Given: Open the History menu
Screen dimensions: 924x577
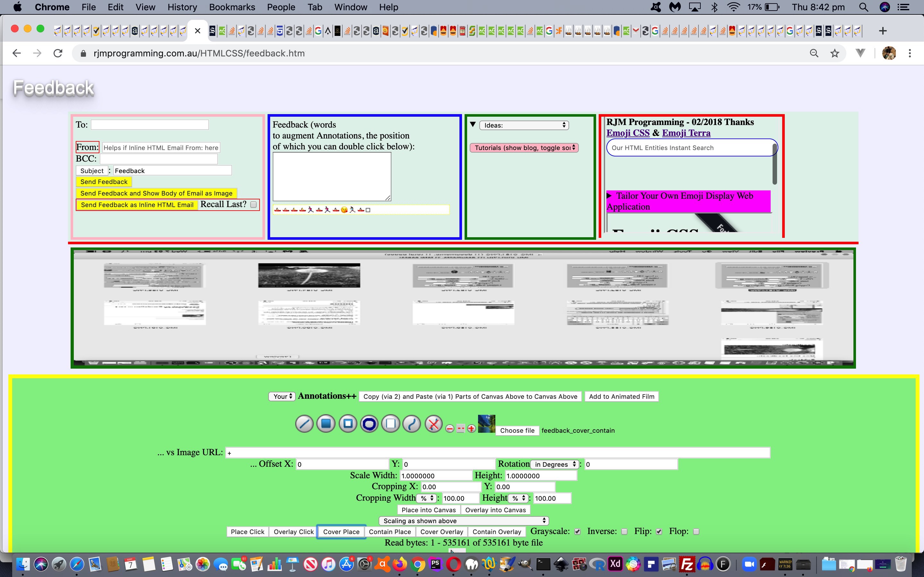Looking at the screenshot, I should [x=182, y=7].
